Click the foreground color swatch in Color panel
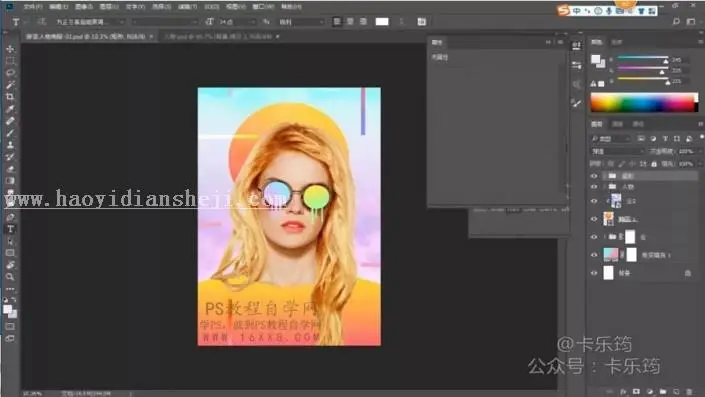The image size is (705, 397). (596, 59)
